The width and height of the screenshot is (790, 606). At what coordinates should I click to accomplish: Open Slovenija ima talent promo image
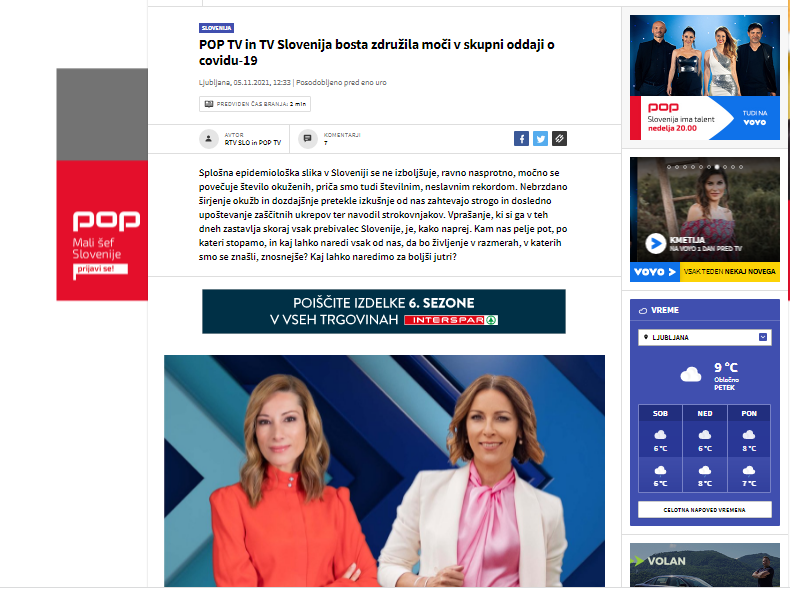coord(705,78)
